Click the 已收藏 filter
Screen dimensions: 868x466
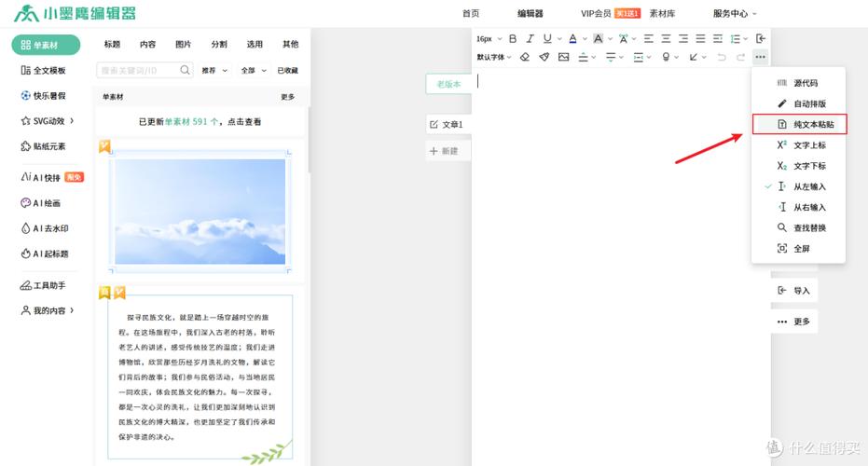288,70
